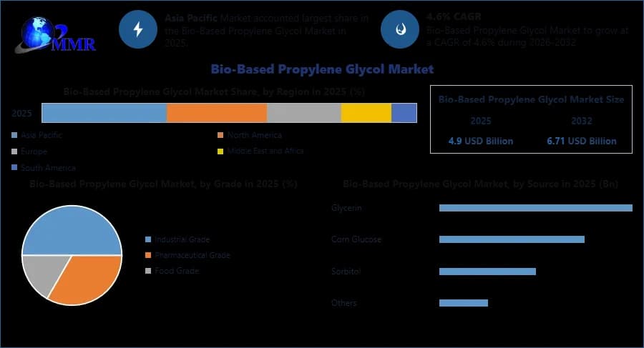The image size is (644, 348).
Task: Click the Food Grade legend marker
Action: pyautogui.click(x=148, y=271)
